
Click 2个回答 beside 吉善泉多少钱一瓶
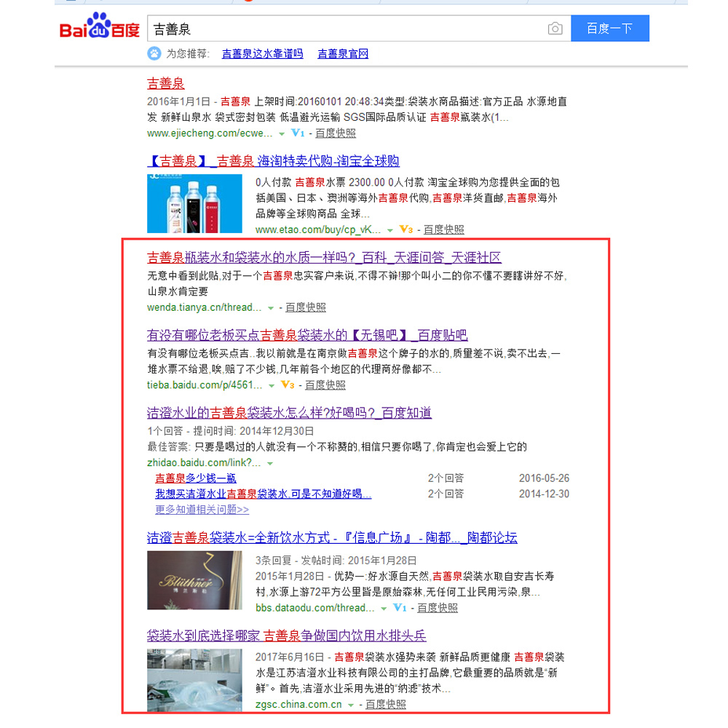click(x=446, y=478)
